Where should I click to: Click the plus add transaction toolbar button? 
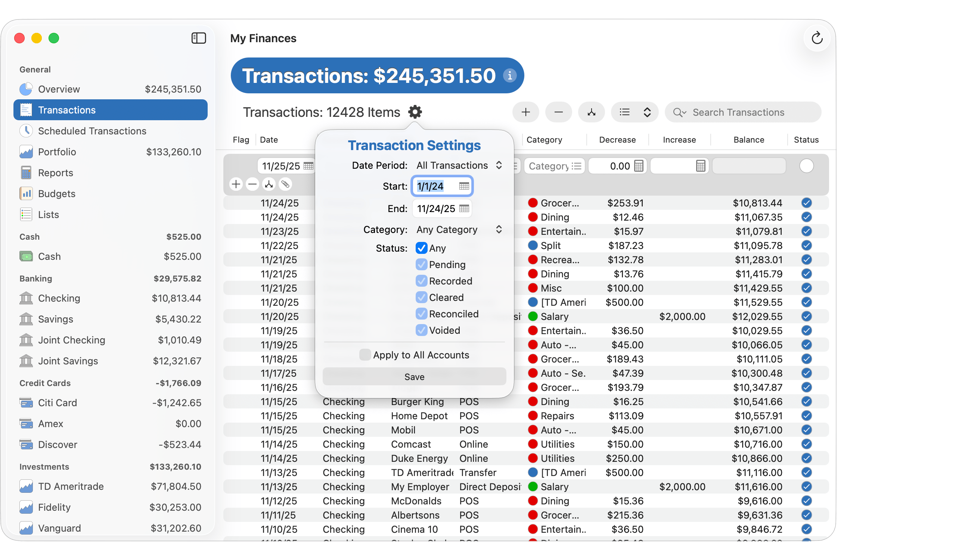point(525,112)
